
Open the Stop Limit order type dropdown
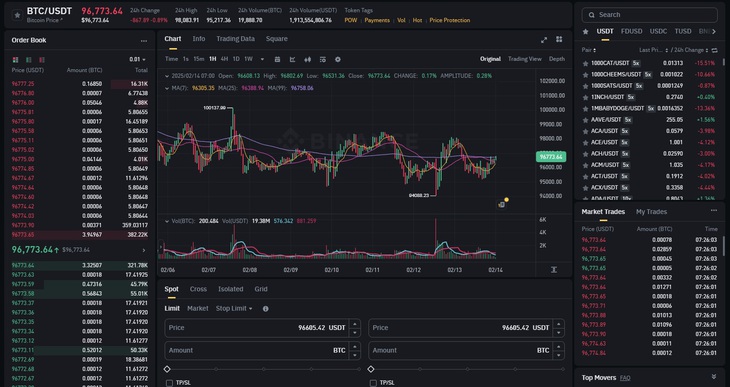point(234,309)
